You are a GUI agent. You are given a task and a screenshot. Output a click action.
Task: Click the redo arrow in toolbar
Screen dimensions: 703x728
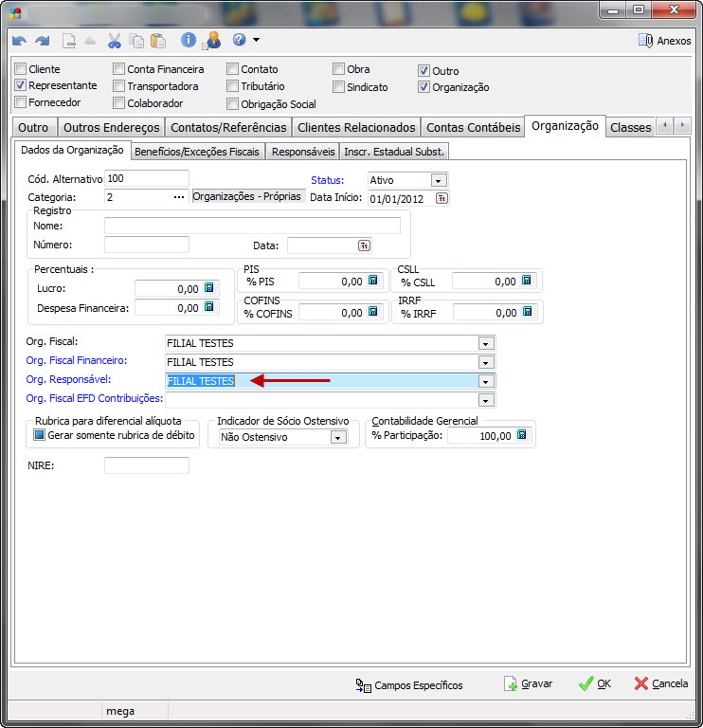click(42, 40)
